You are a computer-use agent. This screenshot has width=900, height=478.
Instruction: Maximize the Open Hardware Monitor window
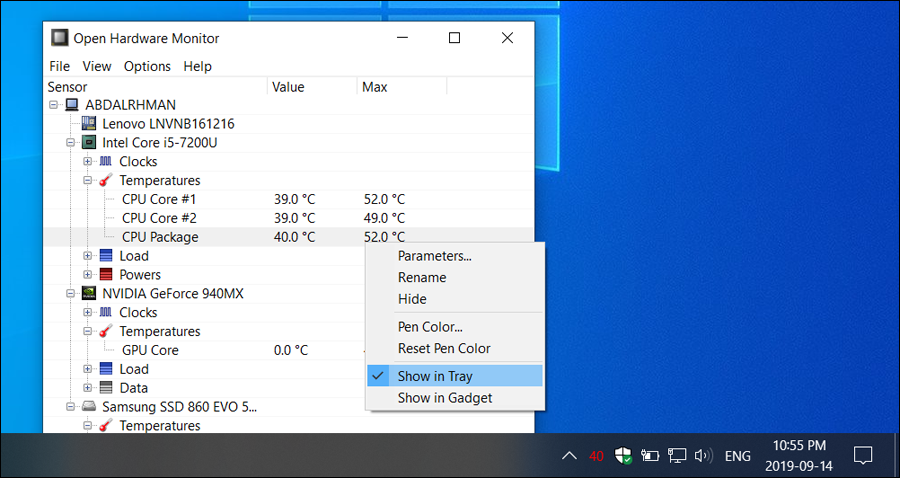tap(454, 38)
